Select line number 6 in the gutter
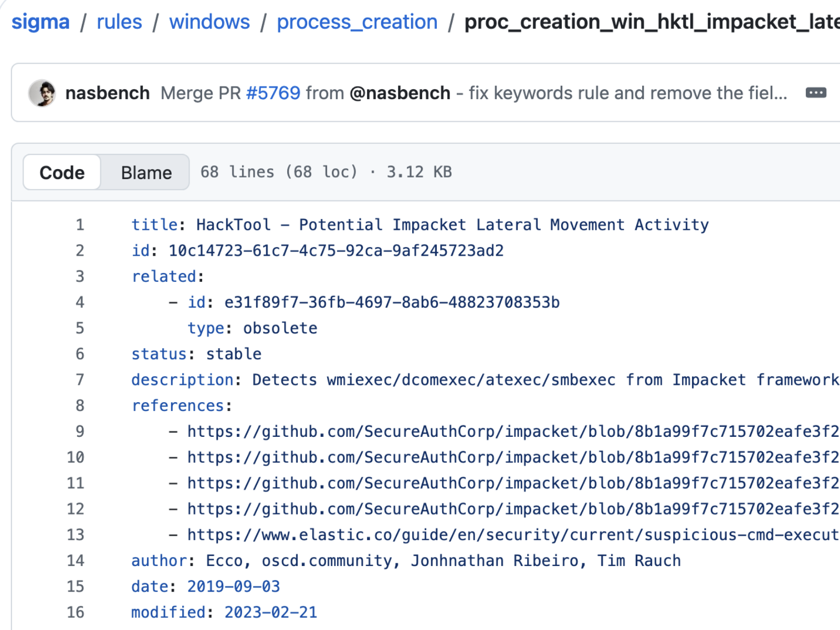The height and width of the screenshot is (630, 840). (79, 354)
